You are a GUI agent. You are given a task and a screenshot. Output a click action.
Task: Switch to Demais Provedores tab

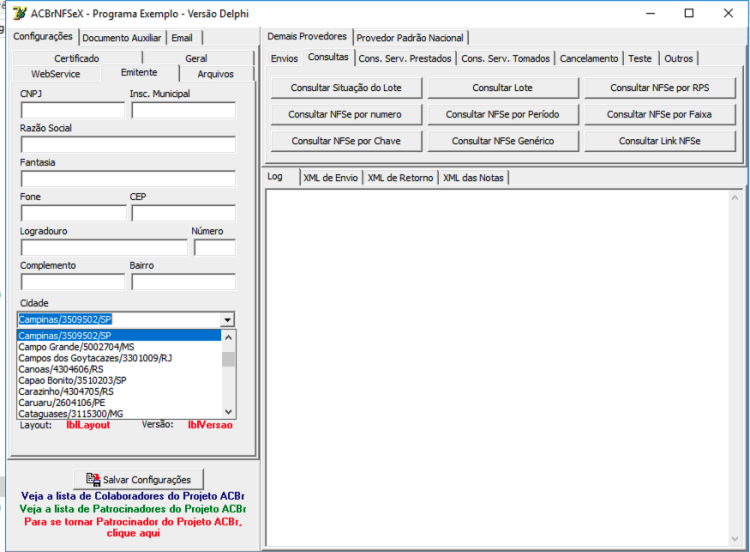point(307,36)
